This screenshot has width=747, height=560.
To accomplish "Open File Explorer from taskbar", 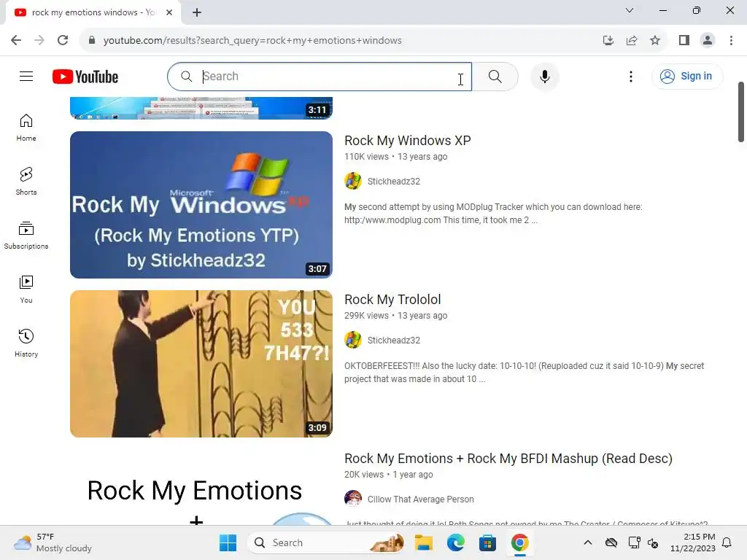I will pyautogui.click(x=424, y=542).
